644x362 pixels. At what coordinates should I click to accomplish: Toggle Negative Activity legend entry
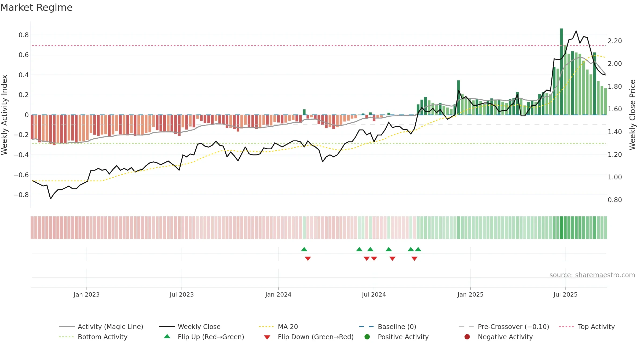pos(498,337)
